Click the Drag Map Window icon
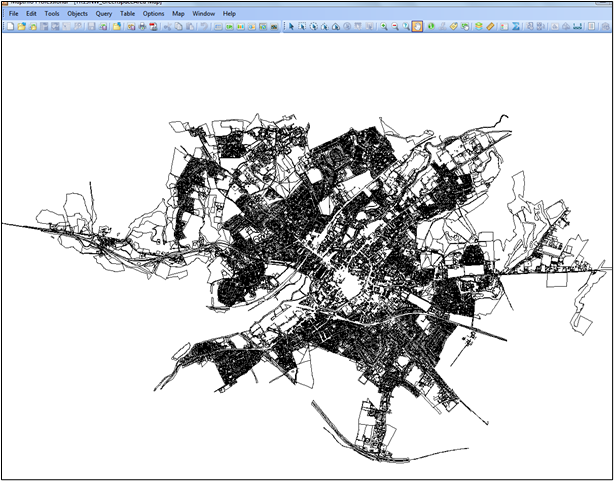 pyautogui.click(x=465, y=27)
